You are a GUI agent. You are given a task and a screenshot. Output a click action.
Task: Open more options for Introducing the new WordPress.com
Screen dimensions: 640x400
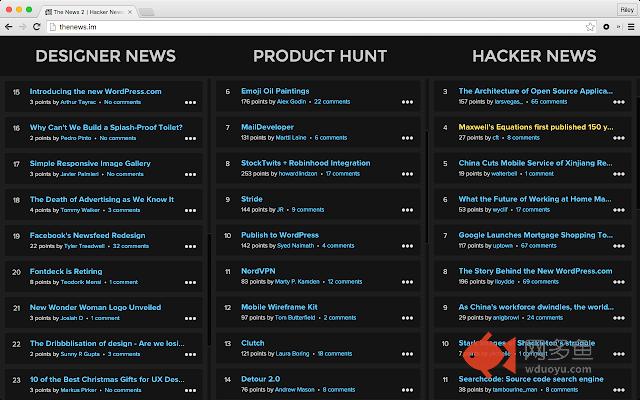(x=190, y=102)
